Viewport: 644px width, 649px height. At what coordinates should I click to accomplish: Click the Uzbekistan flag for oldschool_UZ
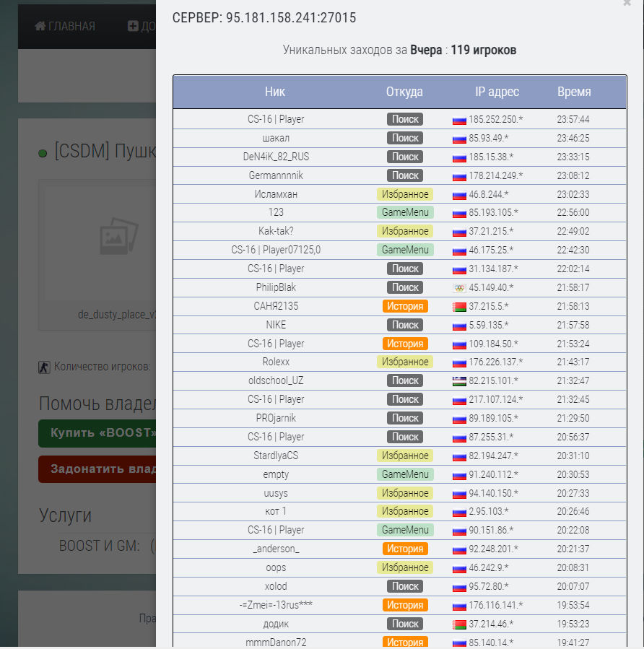tap(459, 381)
